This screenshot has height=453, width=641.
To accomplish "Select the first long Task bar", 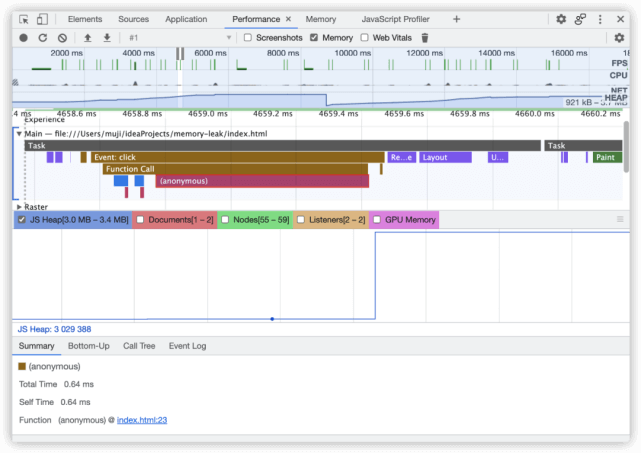I will (282, 146).
